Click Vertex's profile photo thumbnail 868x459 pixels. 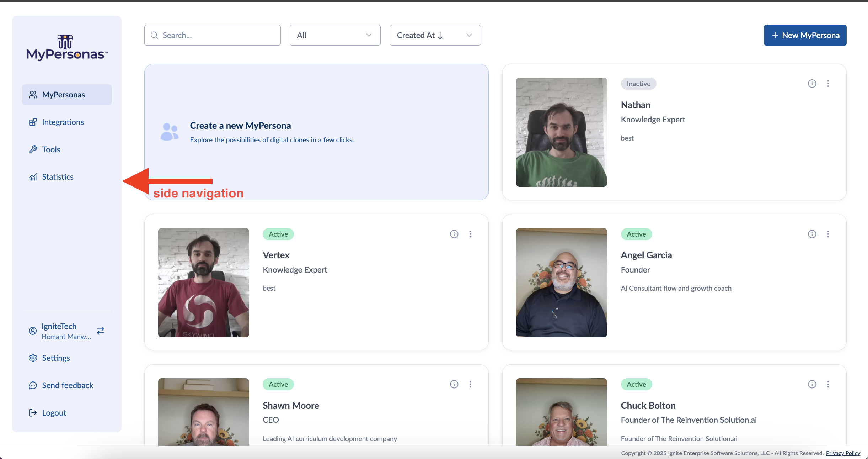coord(203,283)
